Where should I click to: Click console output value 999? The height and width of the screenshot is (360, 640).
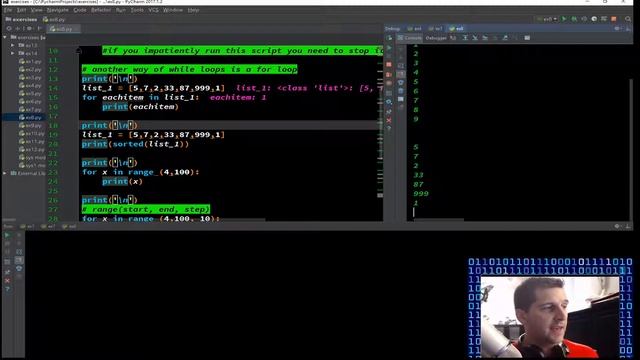point(421,194)
